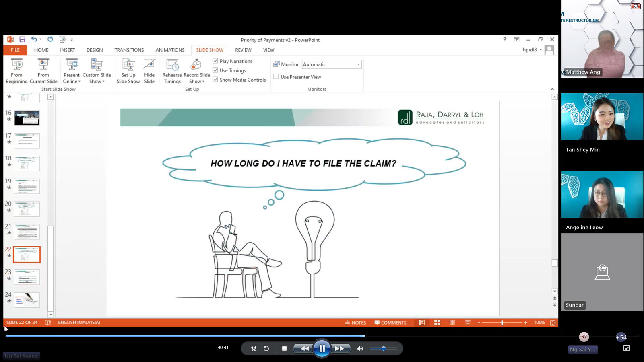Viewport: 644px width, 362px height.
Task: Select slide 23 thumbnail
Action: pyautogui.click(x=27, y=277)
